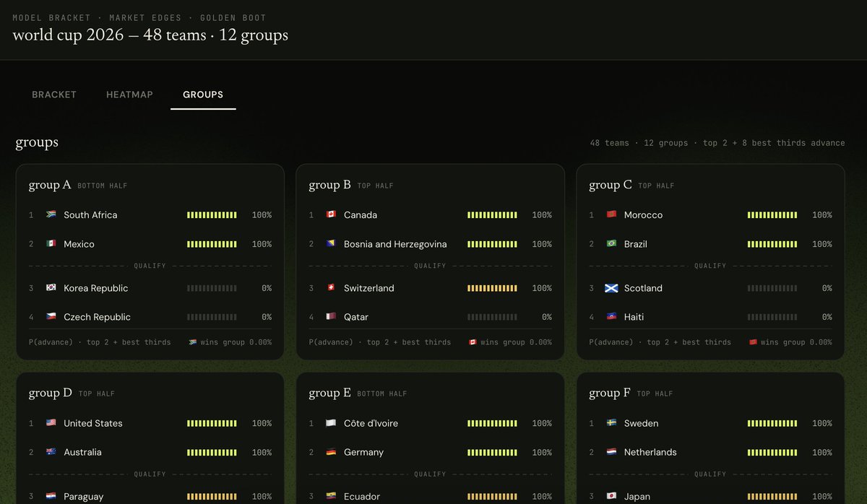Click the Morocco flag icon in group C row

pos(611,214)
